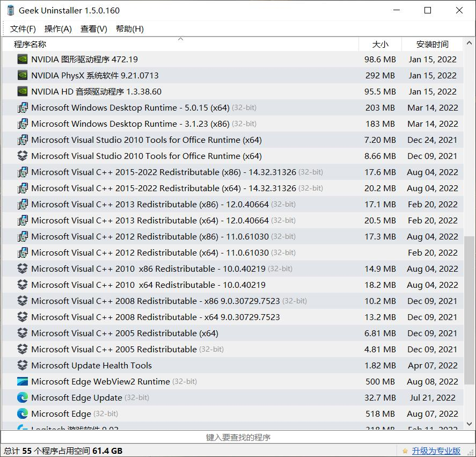
Task: Click icon for Visual C++ 2012 (x86)
Action: point(23,236)
